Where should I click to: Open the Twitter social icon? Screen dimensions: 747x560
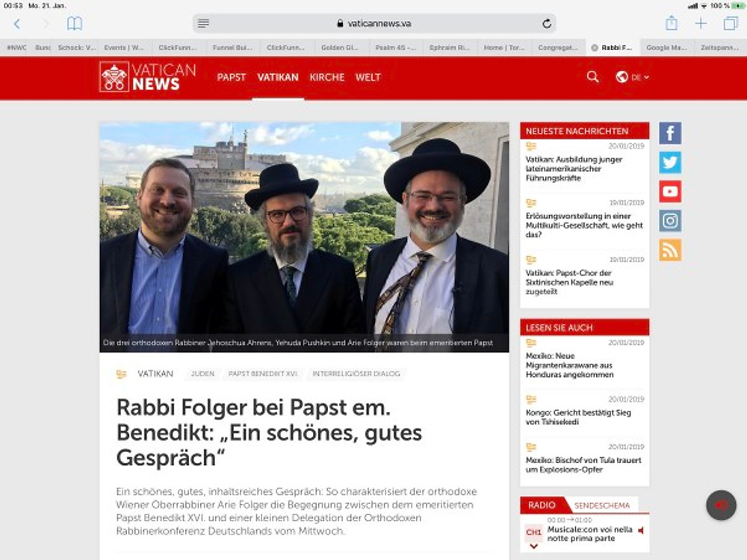[x=670, y=162]
